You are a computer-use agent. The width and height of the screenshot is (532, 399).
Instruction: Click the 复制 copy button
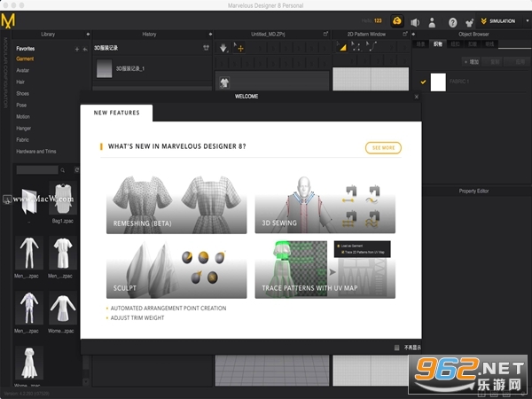pyautogui.click(x=493, y=62)
